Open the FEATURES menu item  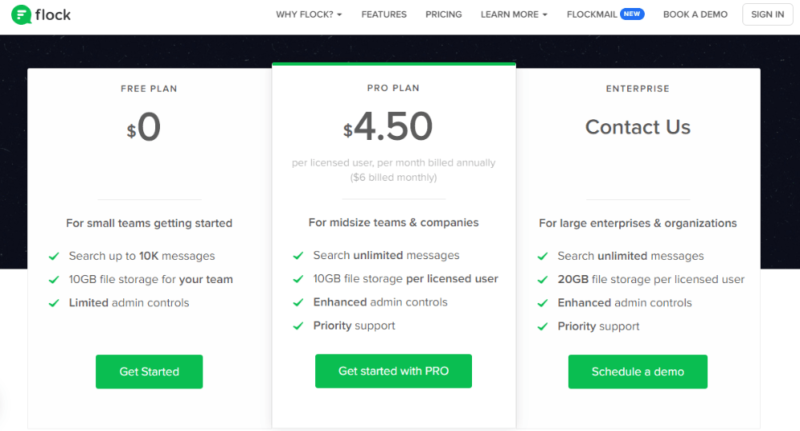(x=384, y=15)
